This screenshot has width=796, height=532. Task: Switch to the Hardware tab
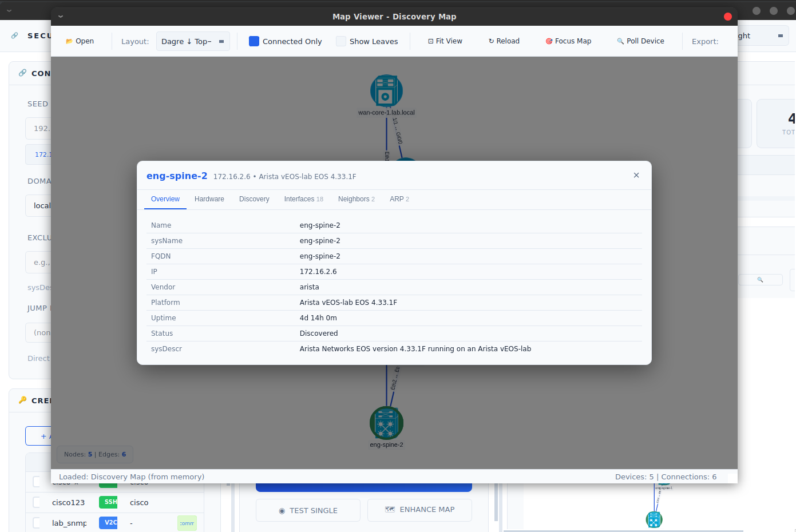(209, 199)
